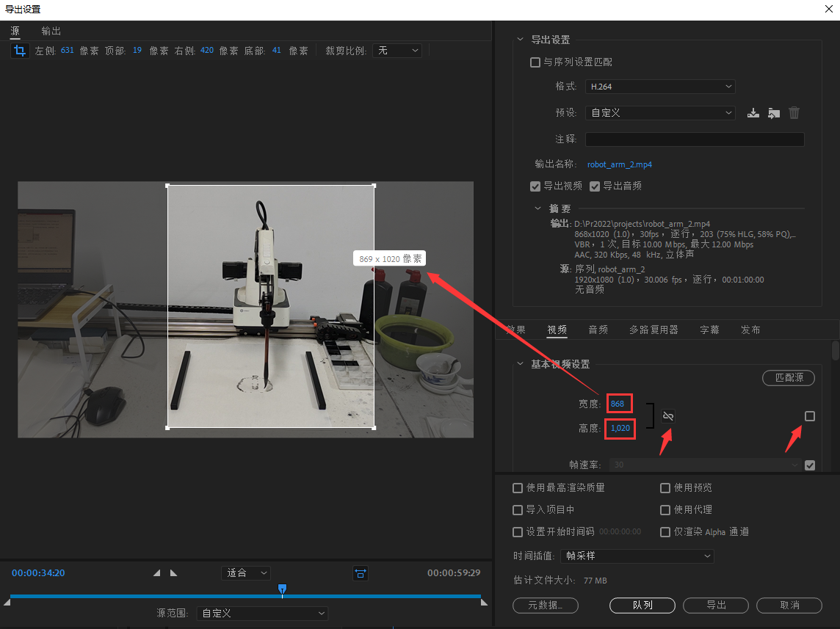The height and width of the screenshot is (629, 840).
Task: Open the Audio tab
Action: tap(598, 330)
